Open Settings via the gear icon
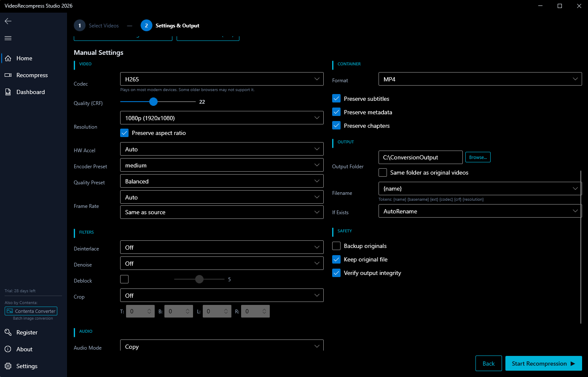The height and width of the screenshot is (377, 588). pyautogui.click(x=8, y=366)
